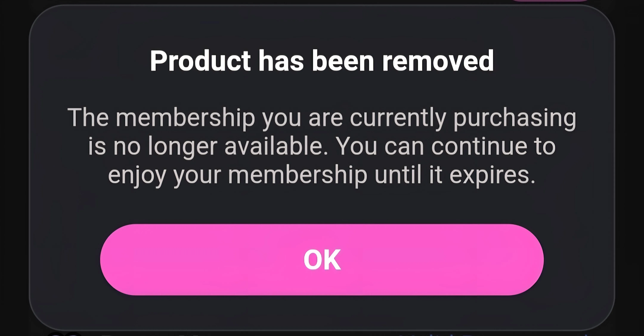Image resolution: width=644 pixels, height=336 pixels.
Task: Acknowledge the expired product alert via OK
Action: pyautogui.click(x=322, y=260)
